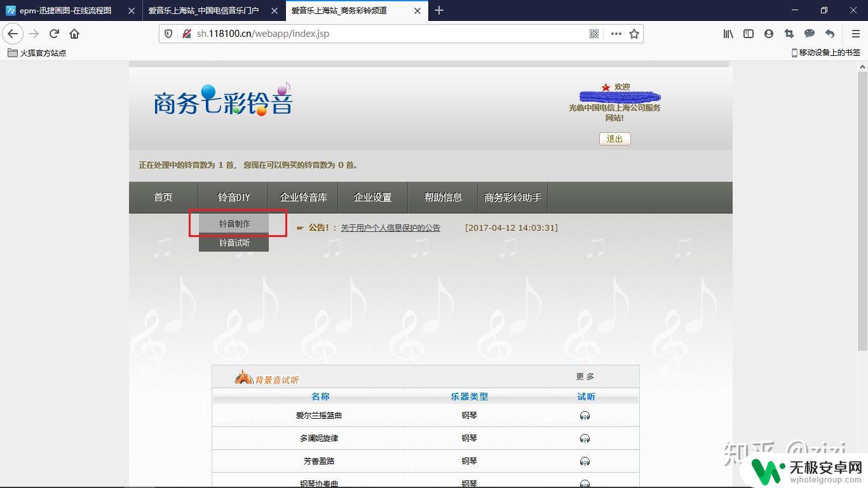Viewport: 868px width, 488px height.
Task: Select the 爱音乐上海站_商务彩铃频道 tab
Action: click(x=356, y=11)
